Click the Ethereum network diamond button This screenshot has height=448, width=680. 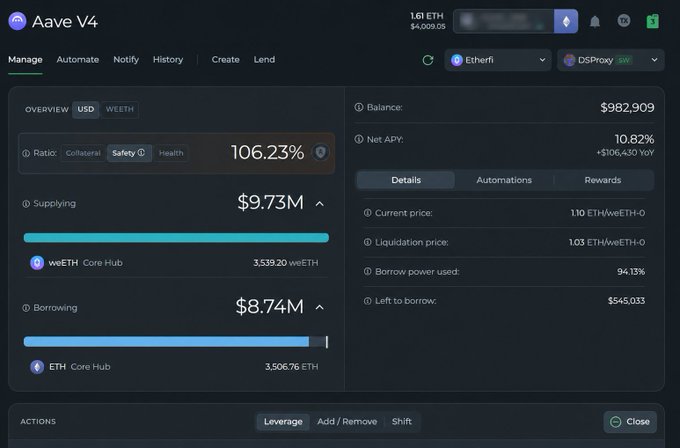(x=566, y=21)
